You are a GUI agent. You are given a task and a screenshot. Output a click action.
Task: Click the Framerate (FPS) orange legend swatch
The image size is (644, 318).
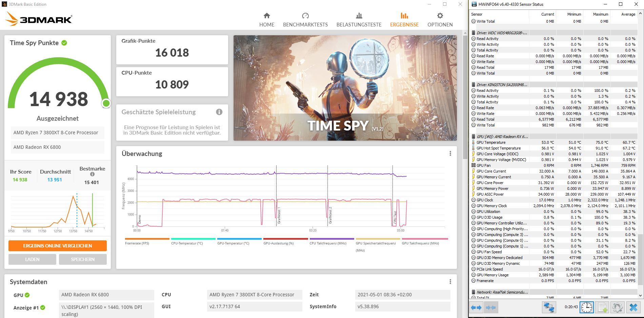click(x=147, y=239)
